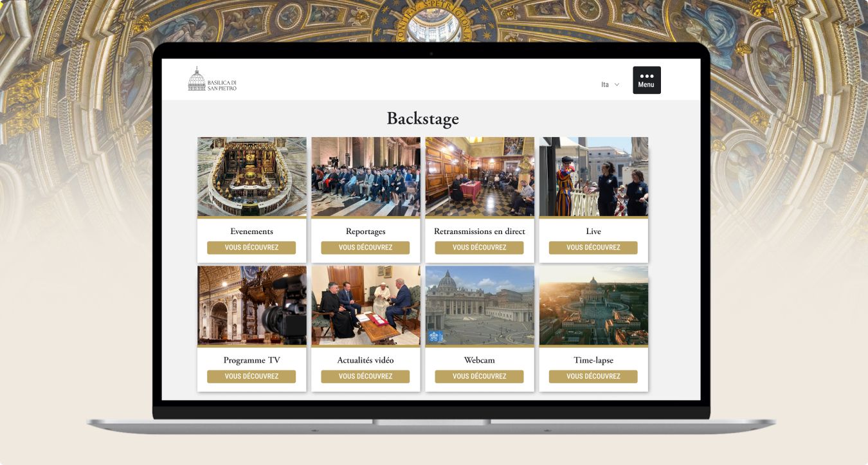Click Vous découvrez under Live

[x=593, y=248]
